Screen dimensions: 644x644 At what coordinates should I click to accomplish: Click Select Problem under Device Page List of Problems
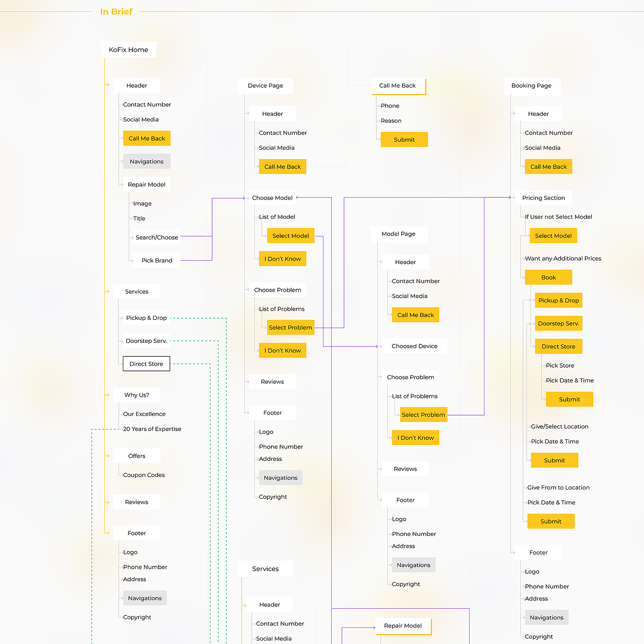(x=291, y=328)
